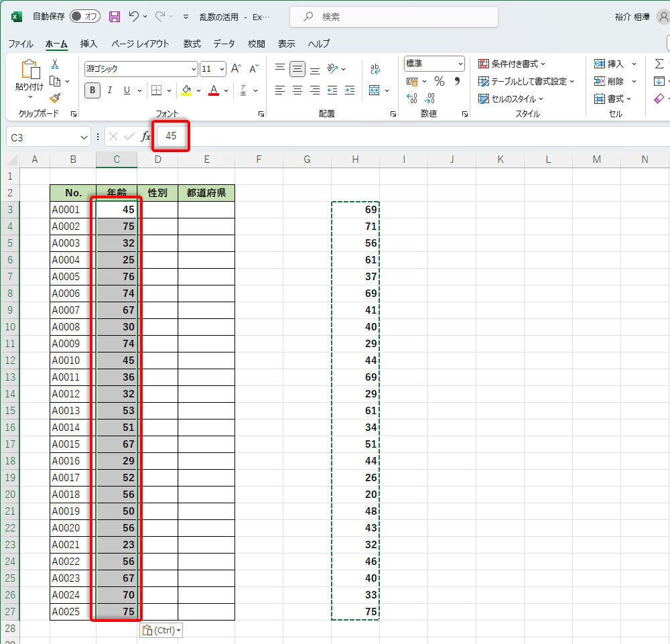Click the Save floppy disk icon

point(115,17)
